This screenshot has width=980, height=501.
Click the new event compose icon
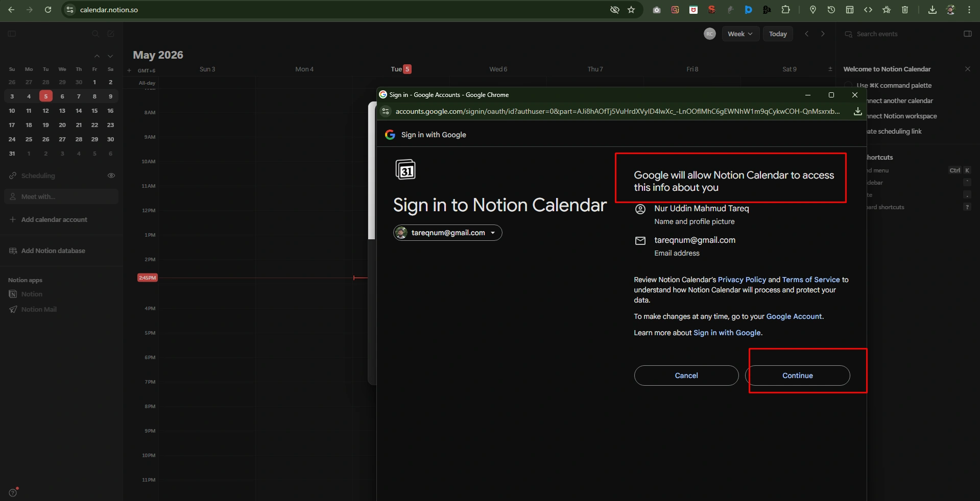(111, 34)
